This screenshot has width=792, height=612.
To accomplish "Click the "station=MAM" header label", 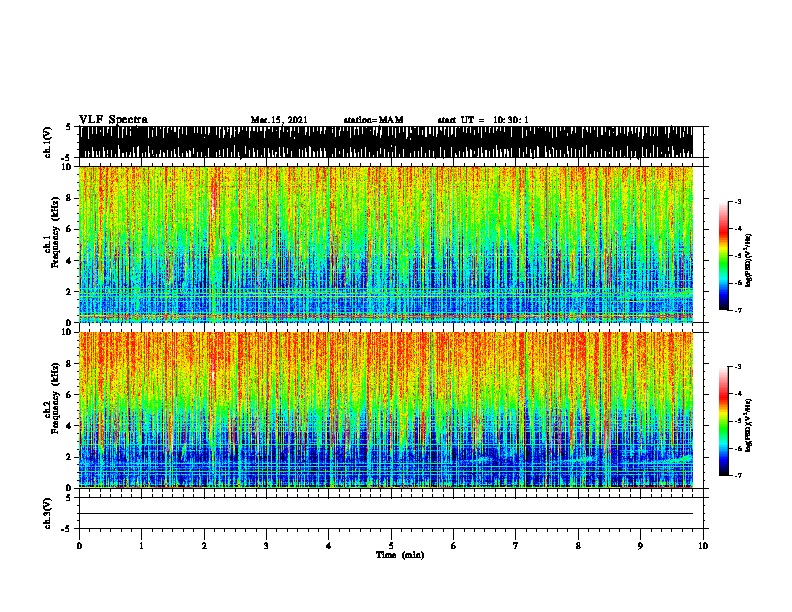I will pyautogui.click(x=373, y=120).
